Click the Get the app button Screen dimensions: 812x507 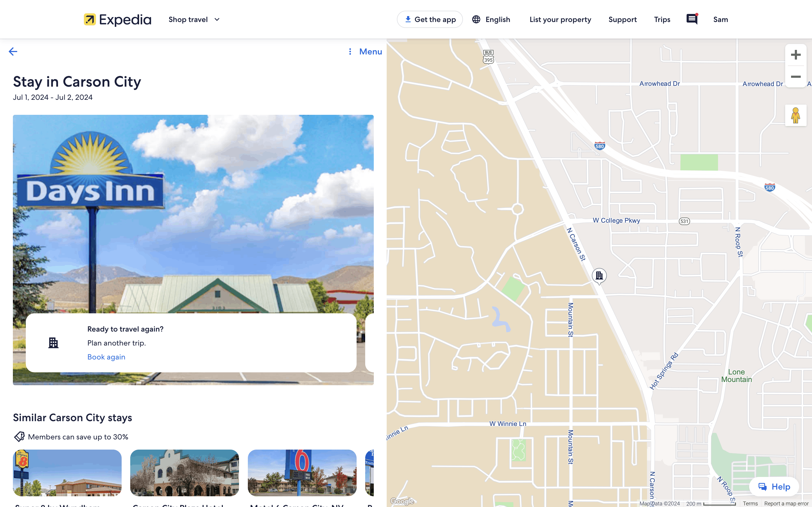(x=430, y=19)
